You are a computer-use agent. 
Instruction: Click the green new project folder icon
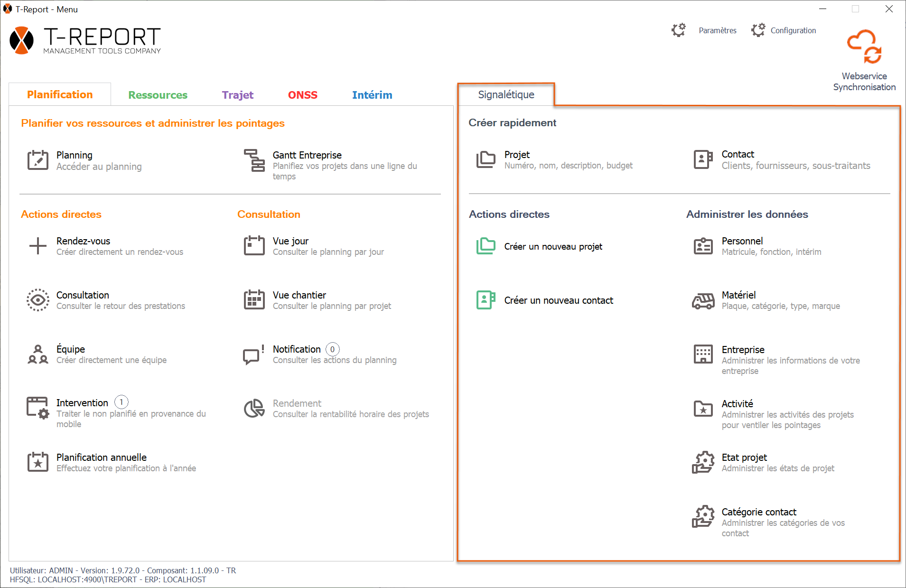(x=486, y=246)
